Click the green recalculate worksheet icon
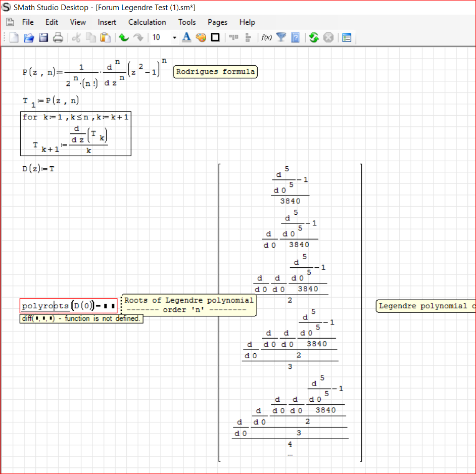 (314, 37)
